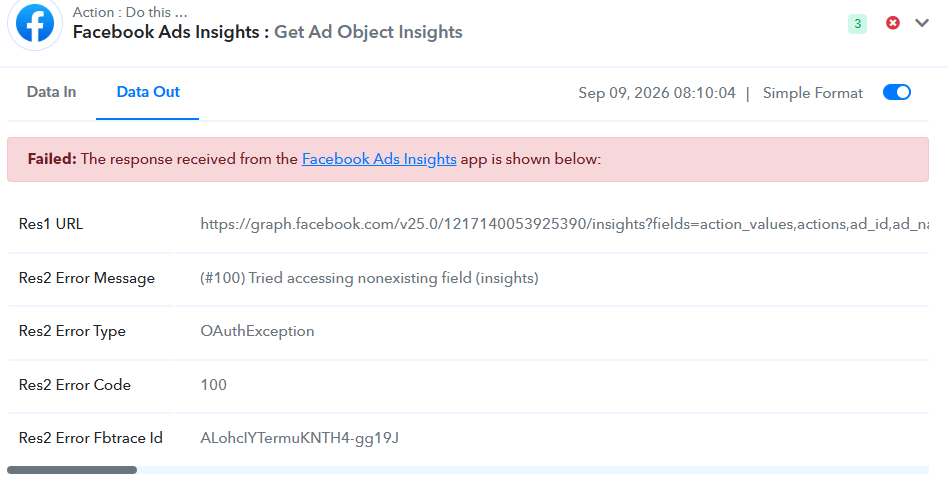Click the horizontal scrollbar thumb
This screenshot has height=490, width=948.
72,470
